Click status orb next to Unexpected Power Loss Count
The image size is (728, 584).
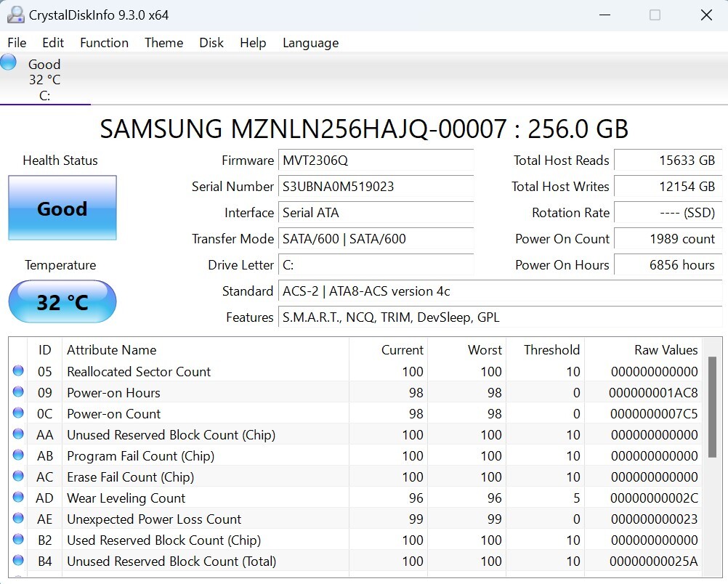click(18, 519)
